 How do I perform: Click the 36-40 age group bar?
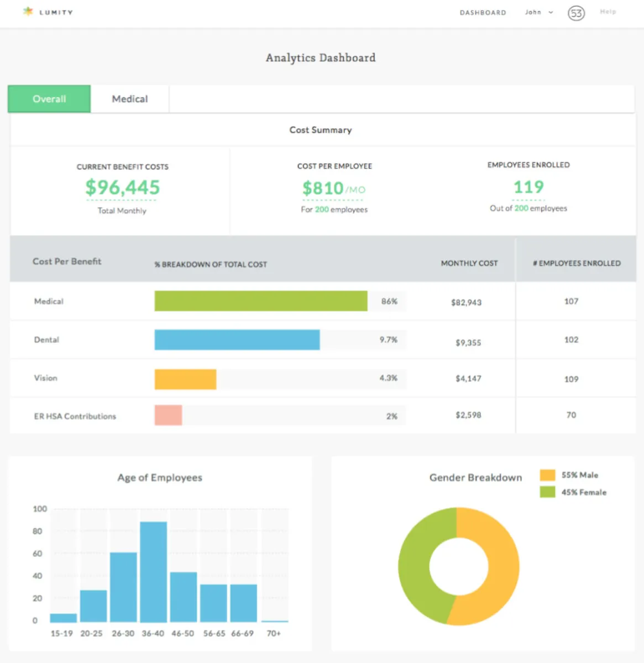point(153,572)
